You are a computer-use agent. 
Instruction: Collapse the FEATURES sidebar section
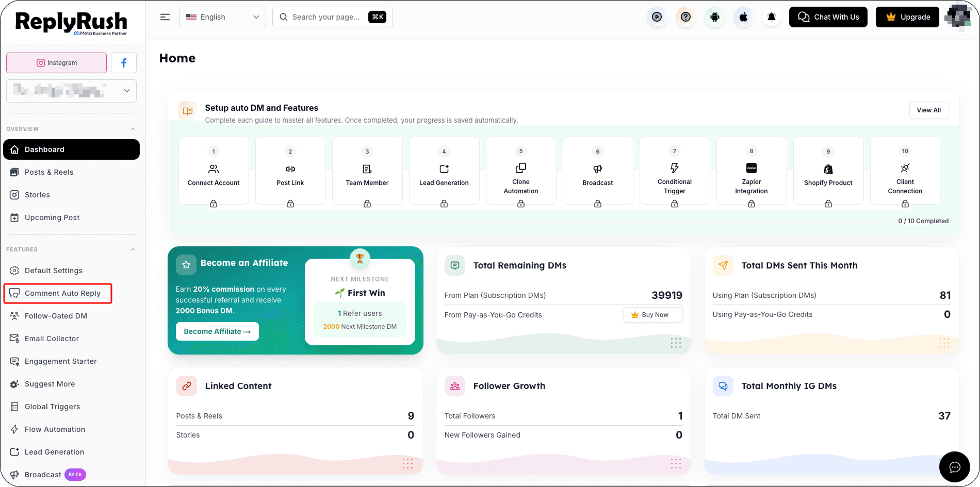click(x=133, y=249)
